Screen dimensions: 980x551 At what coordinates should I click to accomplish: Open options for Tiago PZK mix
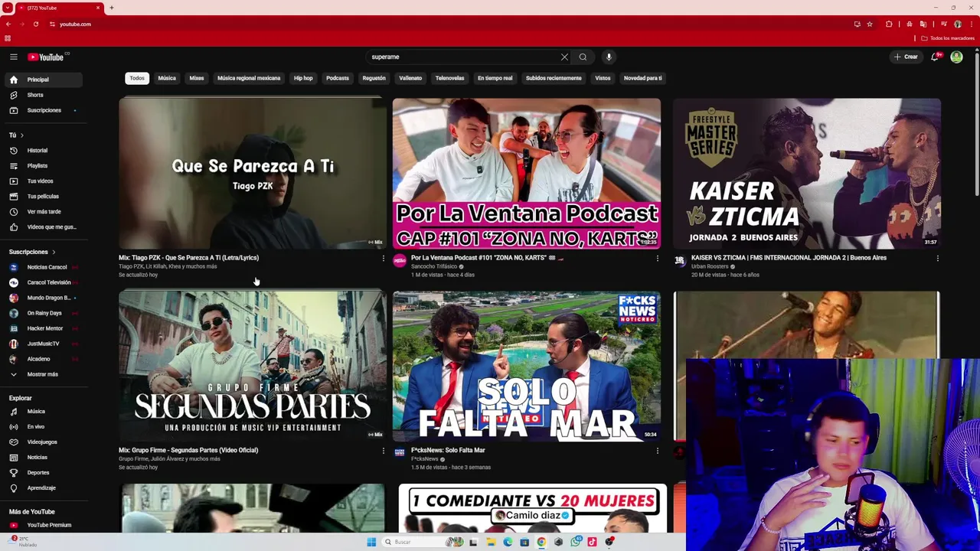(383, 259)
